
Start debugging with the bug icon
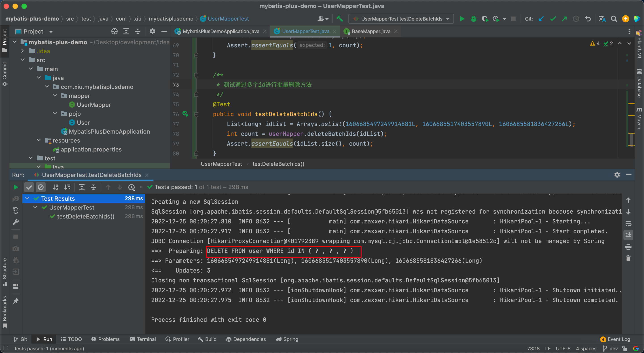[474, 19]
